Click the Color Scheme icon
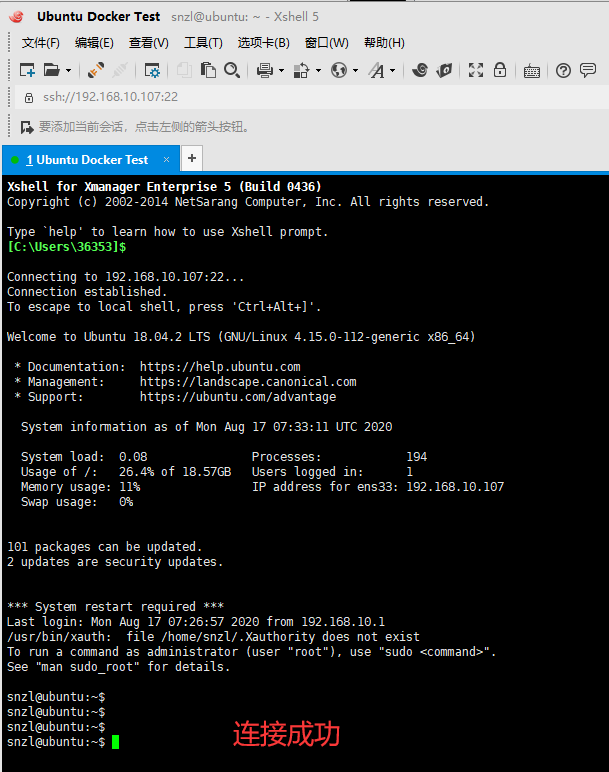Viewport: 609px width, 772px height. [301, 70]
